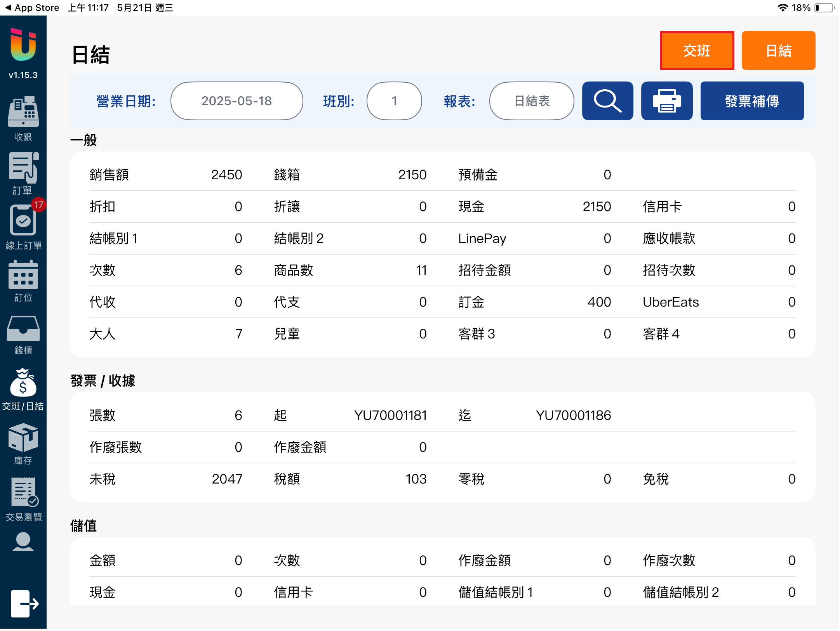This screenshot has width=840, height=631.
Task: Click the 發票補傳 button
Action: point(752,101)
